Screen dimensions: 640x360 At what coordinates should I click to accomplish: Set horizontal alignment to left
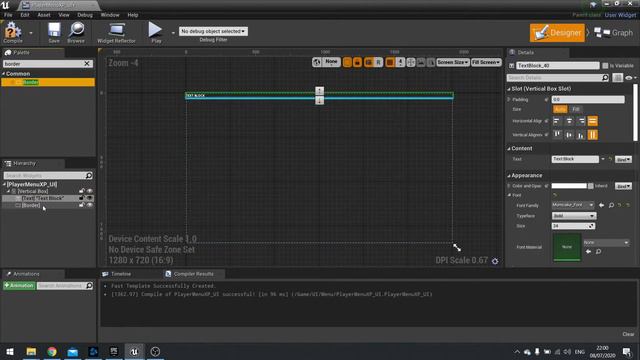point(557,121)
